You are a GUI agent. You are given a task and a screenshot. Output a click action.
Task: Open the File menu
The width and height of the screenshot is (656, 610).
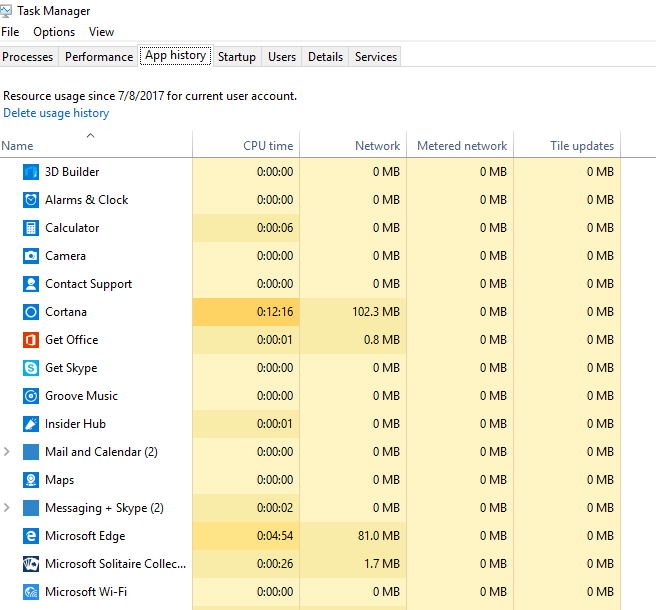click(x=10, y=32)
